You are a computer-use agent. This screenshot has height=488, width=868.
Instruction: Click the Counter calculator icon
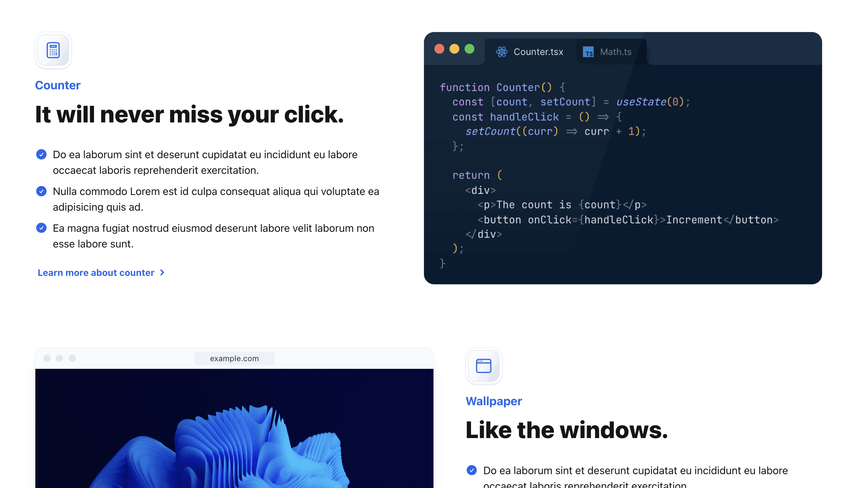[x=54, y=50]
